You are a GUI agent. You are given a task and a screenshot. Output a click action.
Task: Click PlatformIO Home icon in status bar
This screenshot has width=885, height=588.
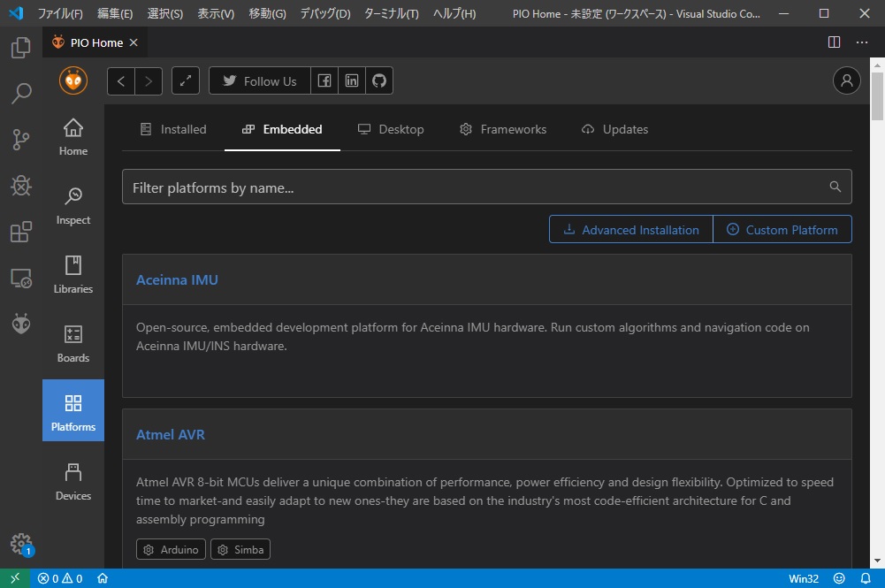click(103, 578)
